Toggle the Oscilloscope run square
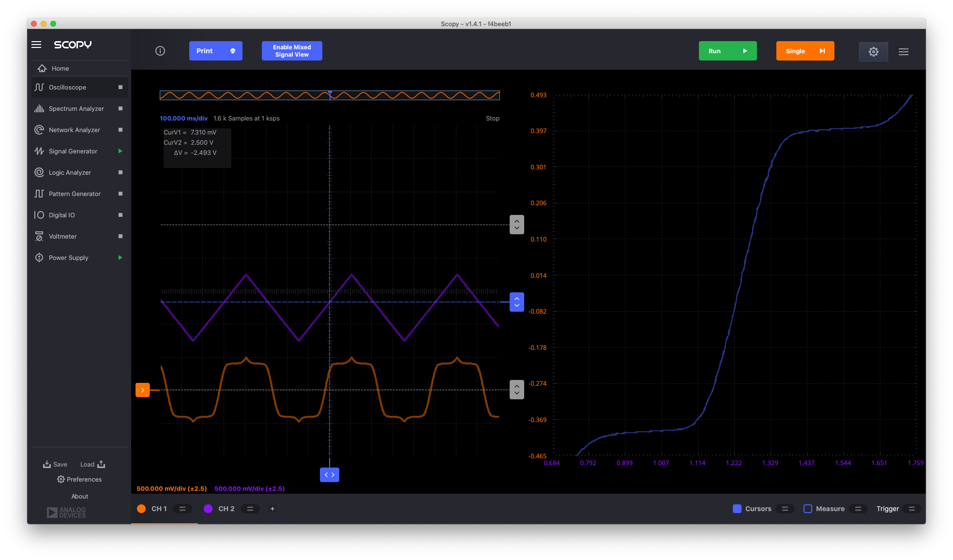 point(121,87)
